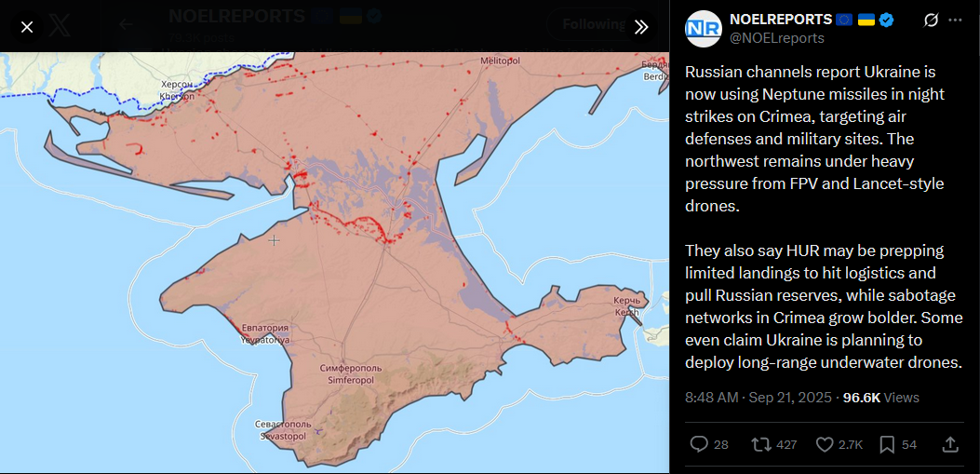The image size is (980, 474).
Task: Click the post text about Neptune missiles
Action: [x=823, y=217]
